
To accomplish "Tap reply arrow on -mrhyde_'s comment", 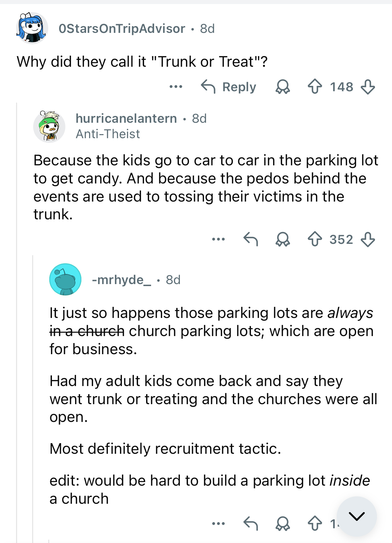I will click(x=251, y=524).
